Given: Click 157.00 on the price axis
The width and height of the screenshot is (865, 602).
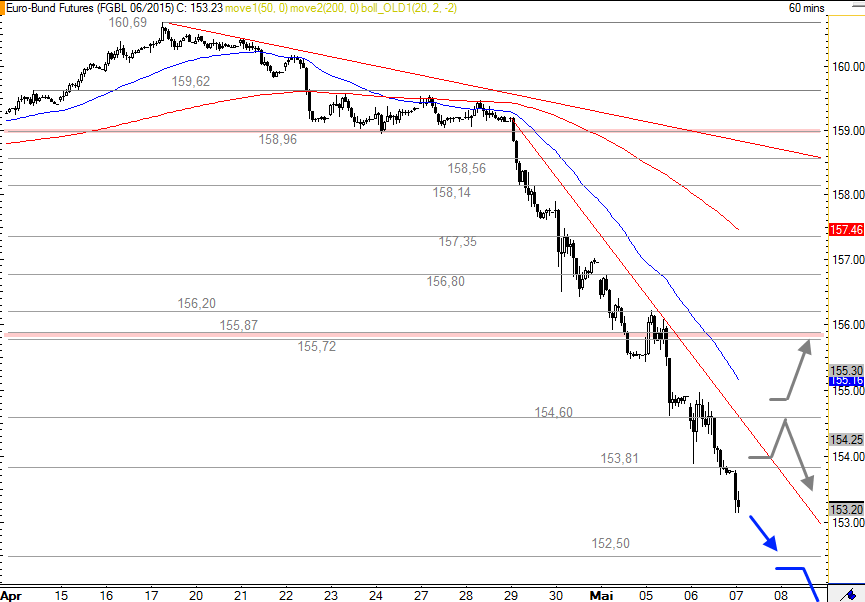Looking at the screenshot, I should coord(848,259).
